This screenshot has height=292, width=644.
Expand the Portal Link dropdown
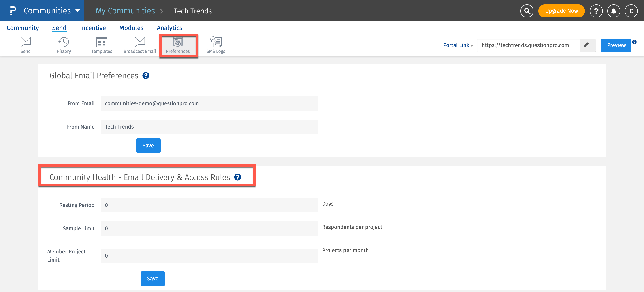pyautogui.click(x=458, y=45)
